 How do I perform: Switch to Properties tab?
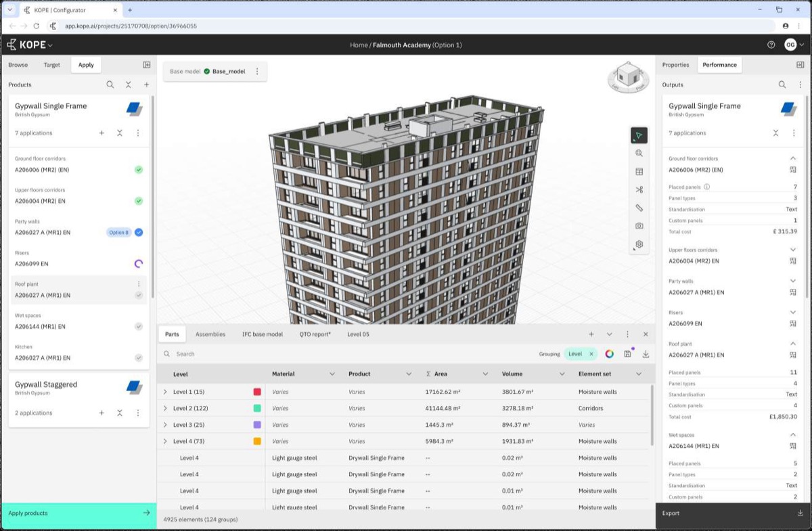pos(675,65)
